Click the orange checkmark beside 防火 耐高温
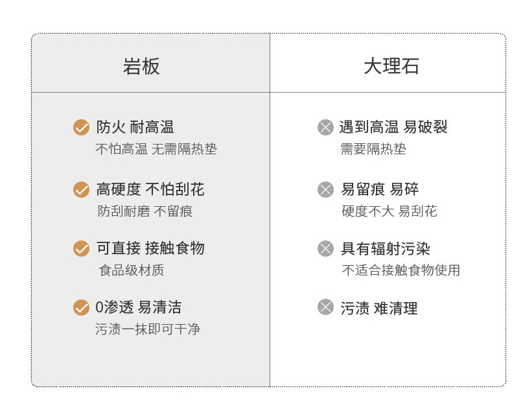The image size is (512, 420). tap(81, 128)
